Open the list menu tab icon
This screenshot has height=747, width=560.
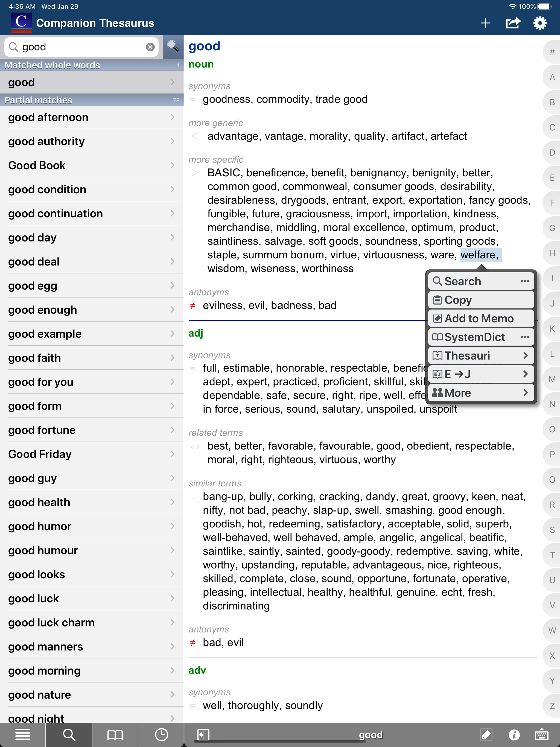click(x=23, y=734)
